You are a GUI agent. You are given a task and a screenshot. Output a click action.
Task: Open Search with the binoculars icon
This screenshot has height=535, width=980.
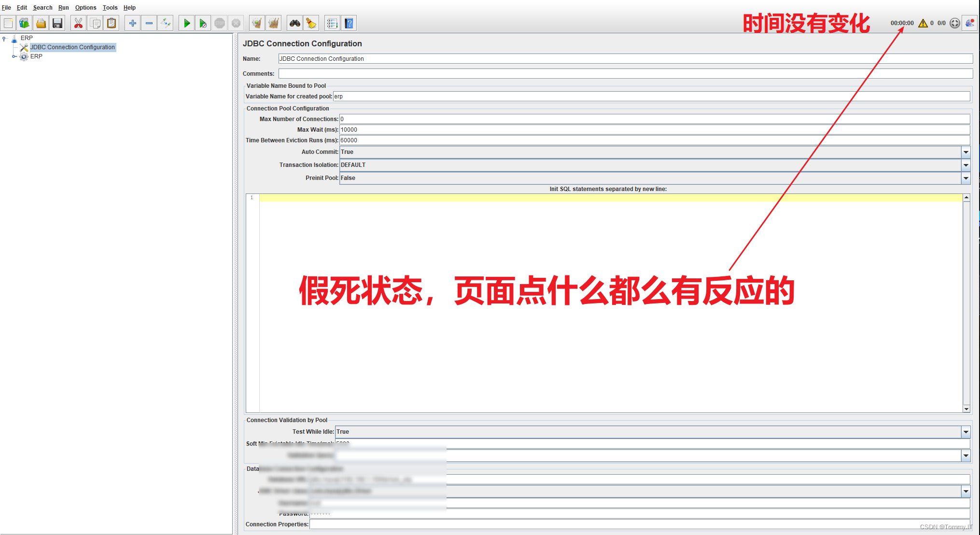[x=294, y=23]
